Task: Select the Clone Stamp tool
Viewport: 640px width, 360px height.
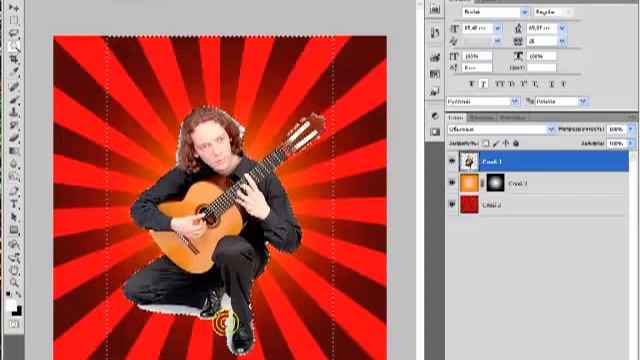Action: click(x=14, y=111)
